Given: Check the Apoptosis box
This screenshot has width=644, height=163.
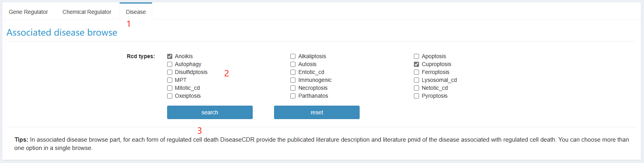Looking at the screenshot, I should 416,57.
